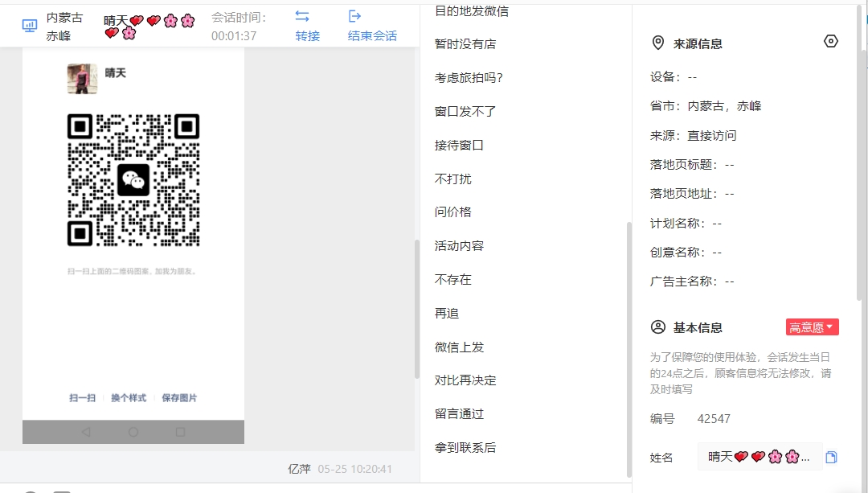Select quick reply 活动内容
The height and width of the screenshot is (493, 868).
(x=459, y=246)
